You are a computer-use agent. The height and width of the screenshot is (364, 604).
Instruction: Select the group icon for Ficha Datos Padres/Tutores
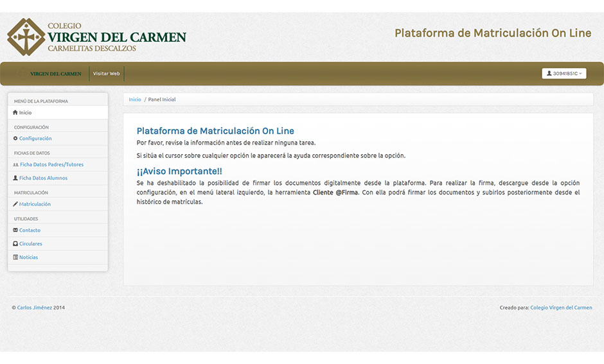16,165
